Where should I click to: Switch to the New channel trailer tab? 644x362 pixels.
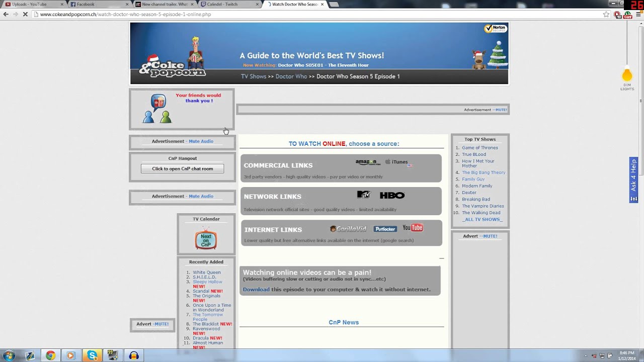coord(165,4)
